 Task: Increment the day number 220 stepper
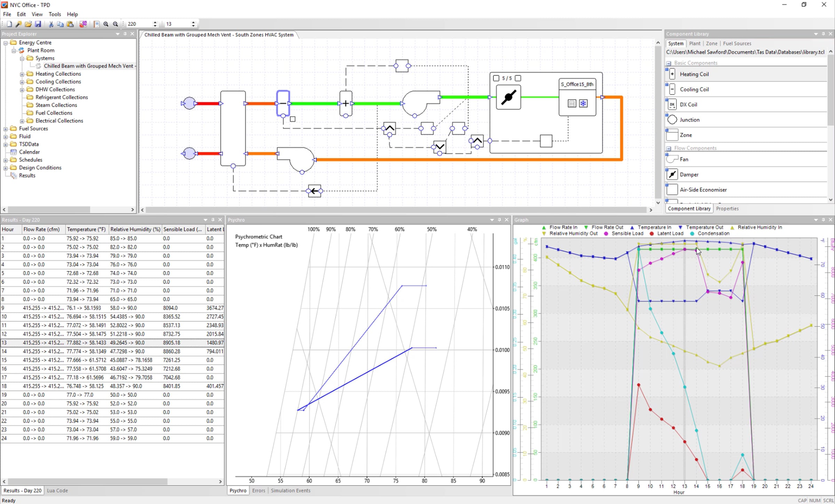155,22
